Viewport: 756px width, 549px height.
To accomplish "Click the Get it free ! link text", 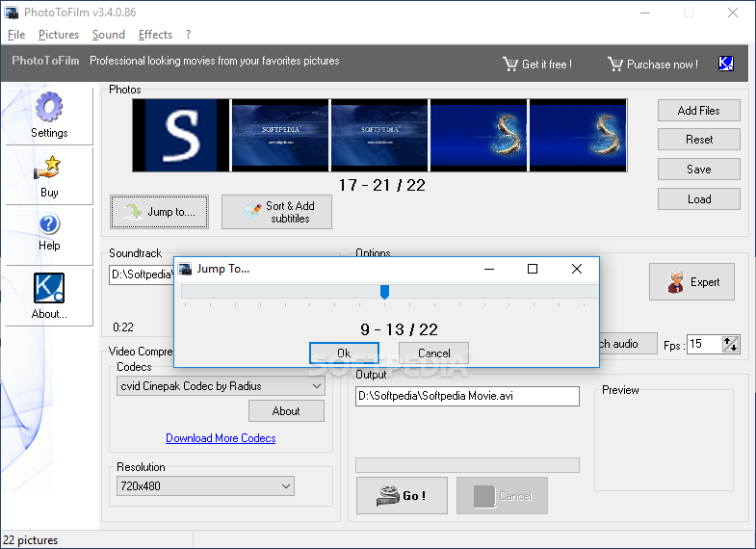I will (x=547, y=65).
